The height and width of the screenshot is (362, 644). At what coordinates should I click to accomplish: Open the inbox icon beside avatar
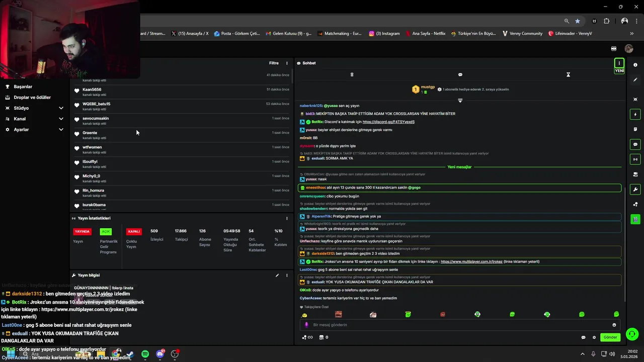614,49
